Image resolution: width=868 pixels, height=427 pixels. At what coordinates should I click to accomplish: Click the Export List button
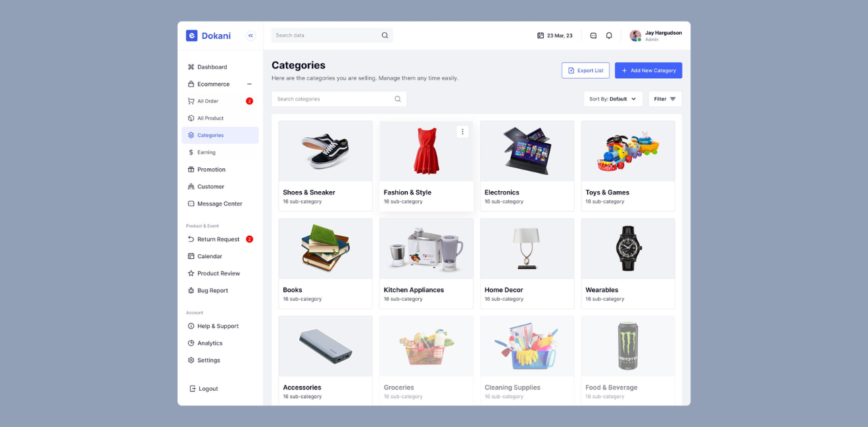click(x=585, y=70)
